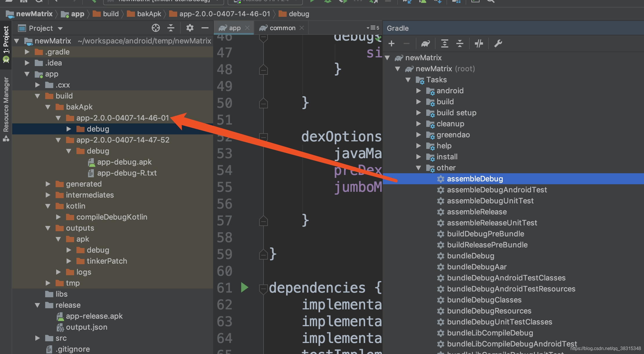The height and width of the screenshot is (354, 644).
Task: Click the Gradle plus (add project) icon
Action: pos(391,43)
